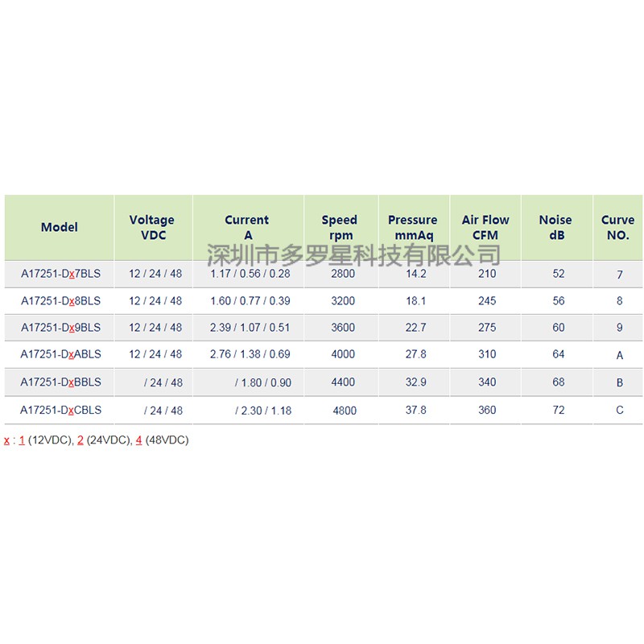
Task: Click the A17251-DxABLS model name
Action: pos(60,354)
